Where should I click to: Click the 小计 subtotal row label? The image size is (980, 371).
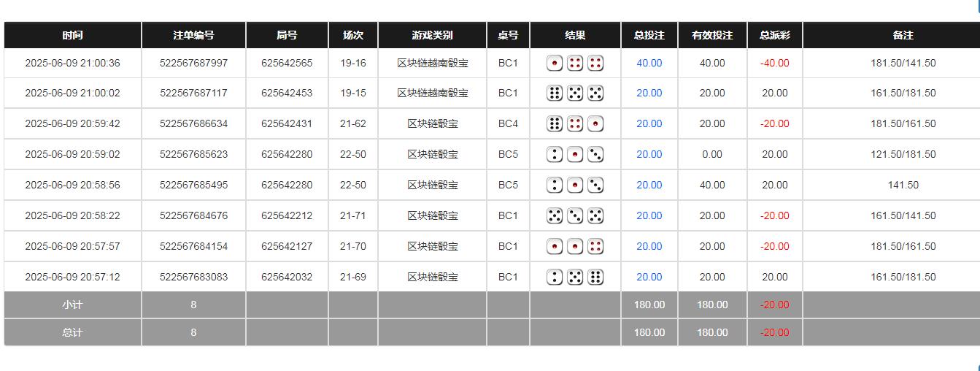pos(72,305)
